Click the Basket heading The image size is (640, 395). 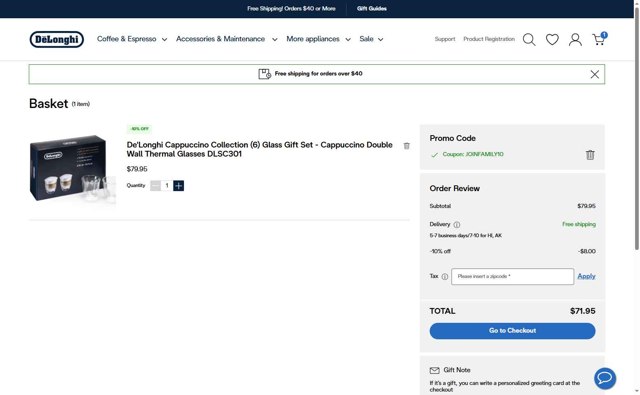[49, 104]
